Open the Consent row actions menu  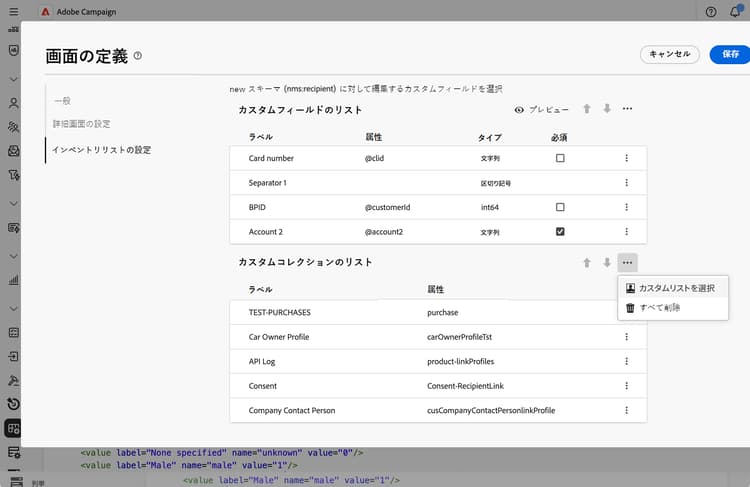pyautogui.click(x=627, y=386)
